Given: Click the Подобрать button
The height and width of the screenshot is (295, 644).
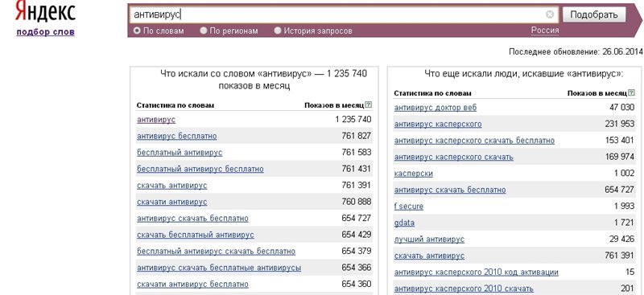Looking at the screenshot, I should [x=594, y=14].
